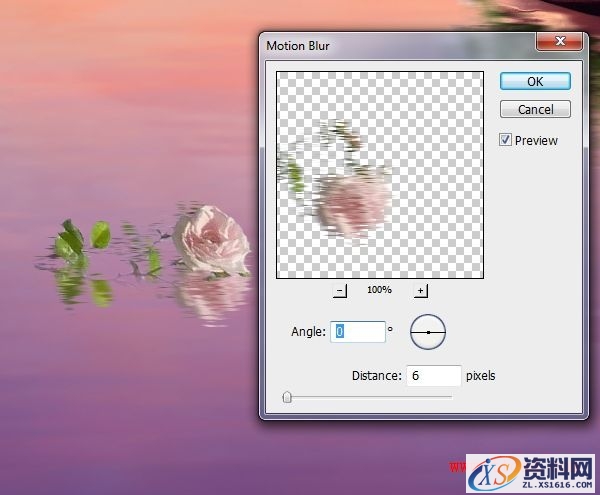The width and height of the screenshot is (600, 495).
Task: Click the right end of the Distance slider track
Action: pos(450,397)
